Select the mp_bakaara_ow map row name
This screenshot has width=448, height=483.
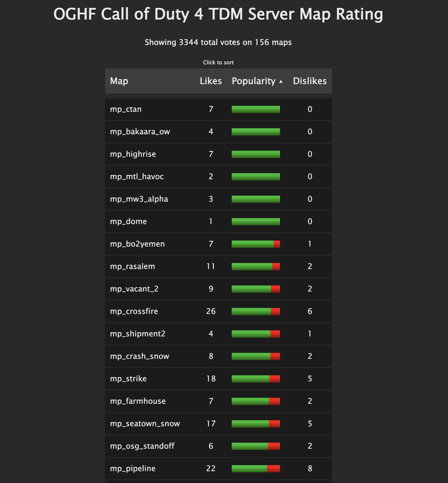coord(140,132)
